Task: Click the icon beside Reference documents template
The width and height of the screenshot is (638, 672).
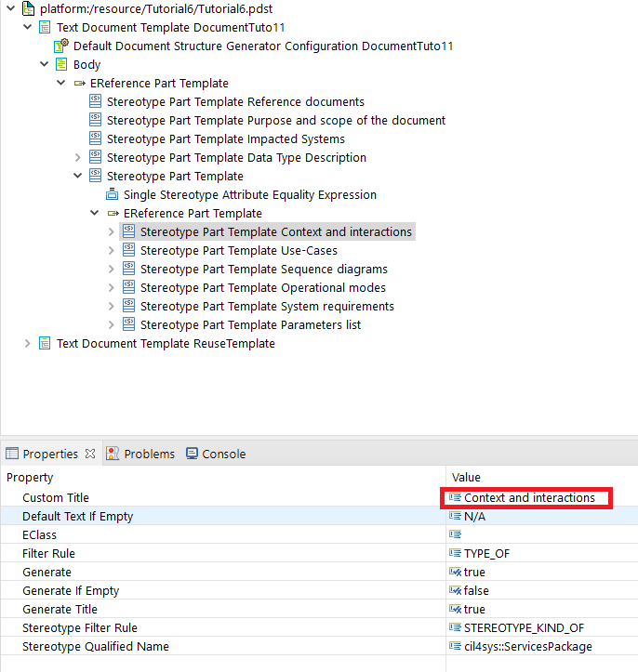Action: tap(95, 101)
